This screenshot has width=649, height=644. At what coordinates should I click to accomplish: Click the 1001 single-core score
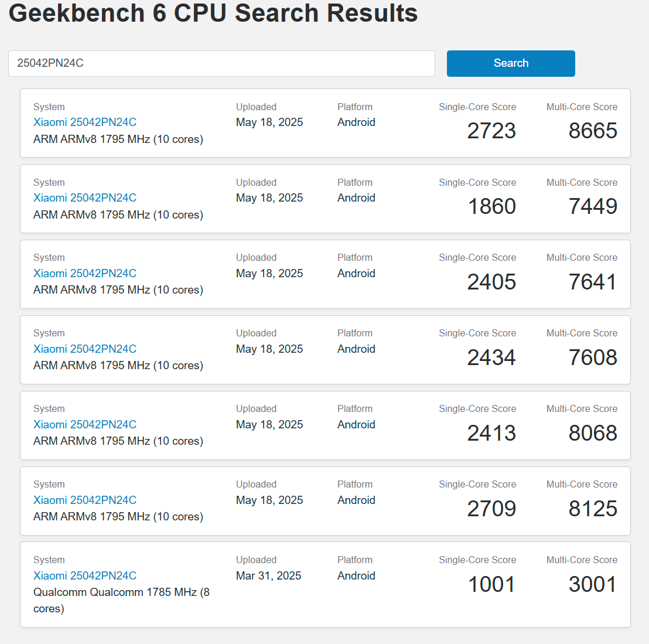tap(492, 584)
